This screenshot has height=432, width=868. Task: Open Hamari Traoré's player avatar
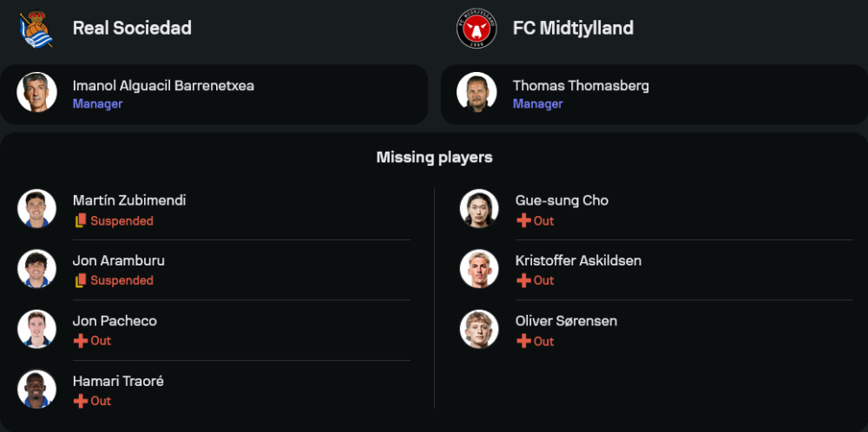tap(36, 389)
